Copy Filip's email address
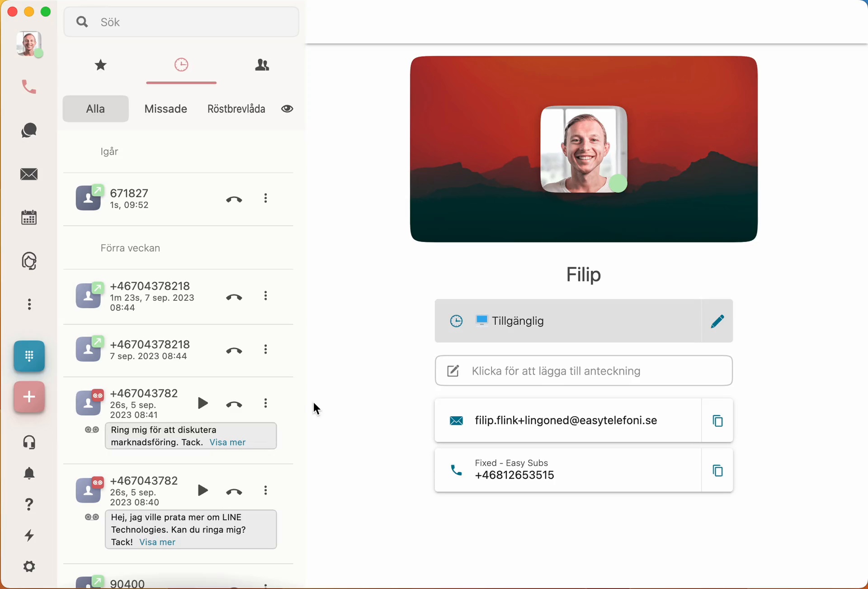This screenshot has width=868, height=589. coord(717,421)
